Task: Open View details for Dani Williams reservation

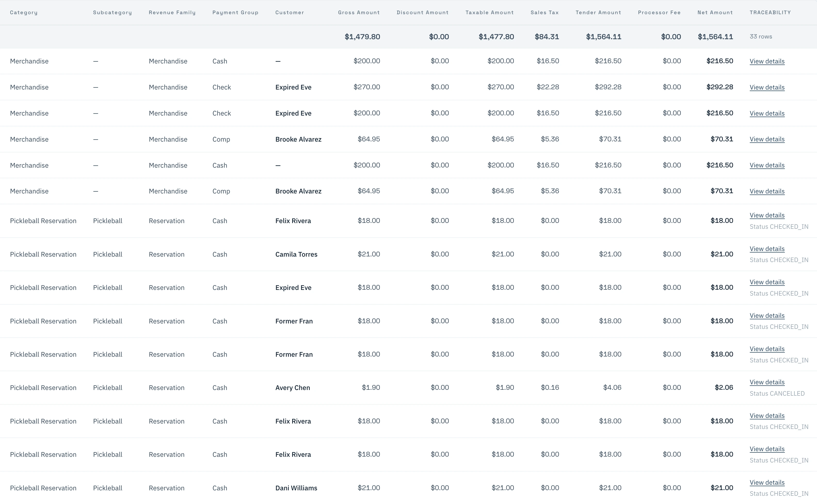Action: [x=767, y=482]
